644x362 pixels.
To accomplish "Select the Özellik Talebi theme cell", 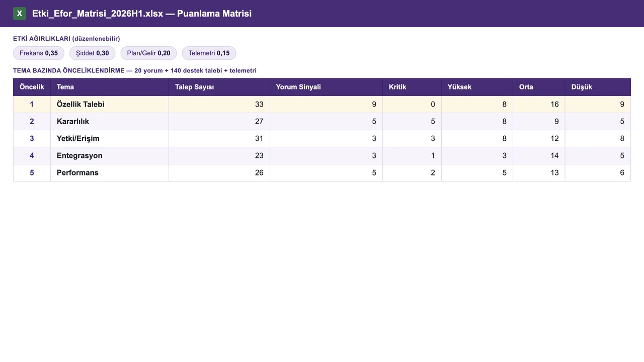I will tap(110, 104).
